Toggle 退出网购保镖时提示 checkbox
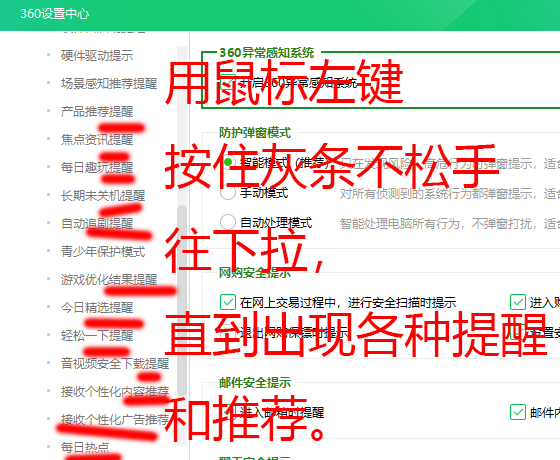The height and width of the screenshot is (460, 560). tap(228, 332)
